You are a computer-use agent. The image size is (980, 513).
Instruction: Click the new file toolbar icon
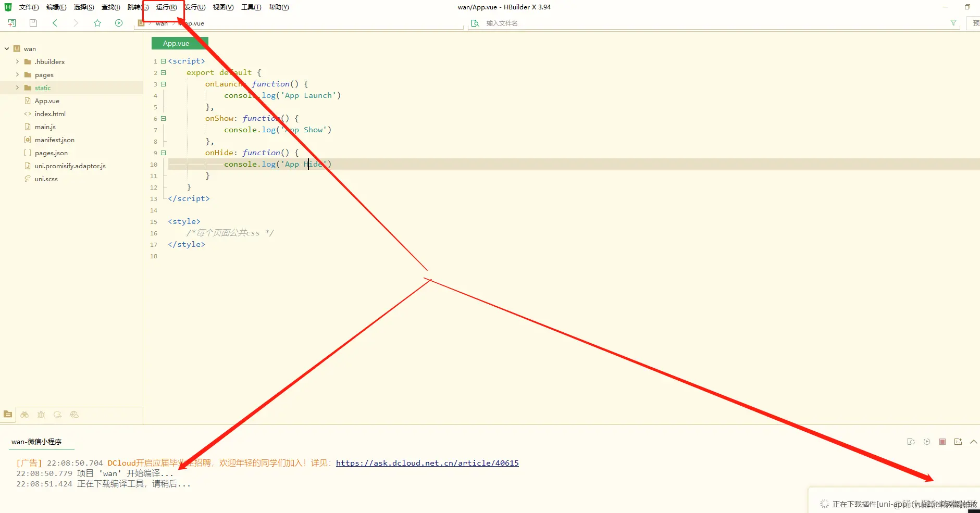coord(12,23)
